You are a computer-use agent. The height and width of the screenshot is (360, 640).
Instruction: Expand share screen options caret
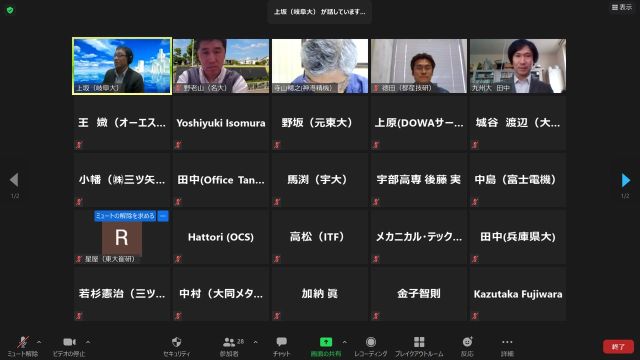[344, 342]
